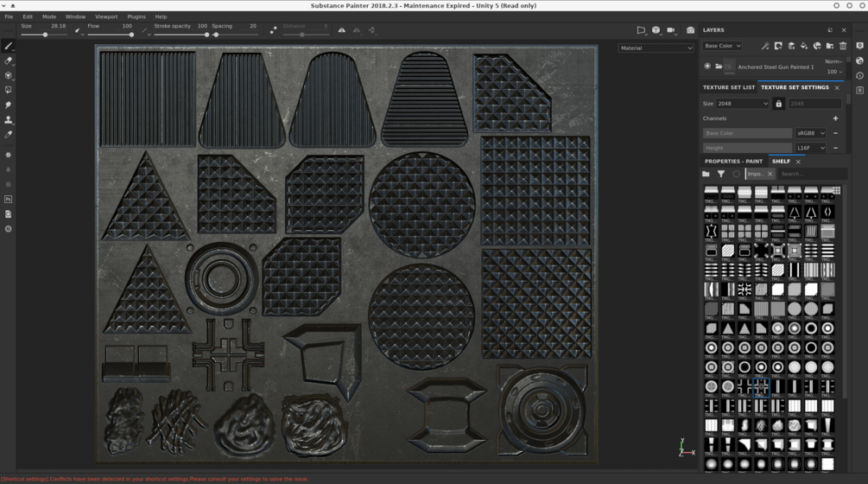Select the Eraser tool in left toolbar
This screenshot has width=868, height=484.
point(9,60)
